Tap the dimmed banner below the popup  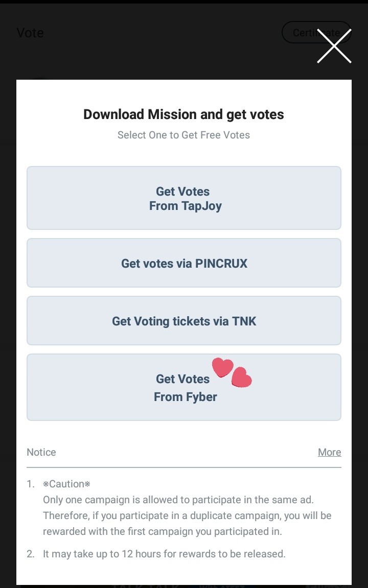(x=183, y=586)
